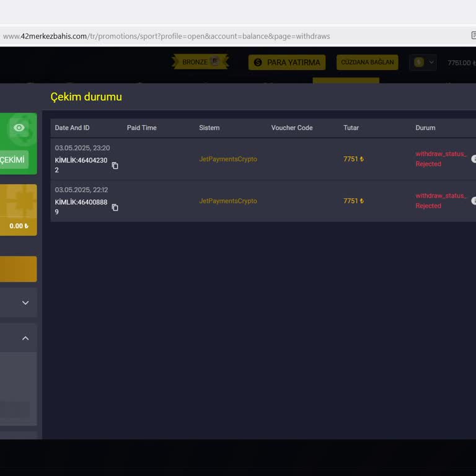The image size is (476, 476).
Task: Select the date 03.05.2025, 23:20
Action: click(x=82, y=148)
